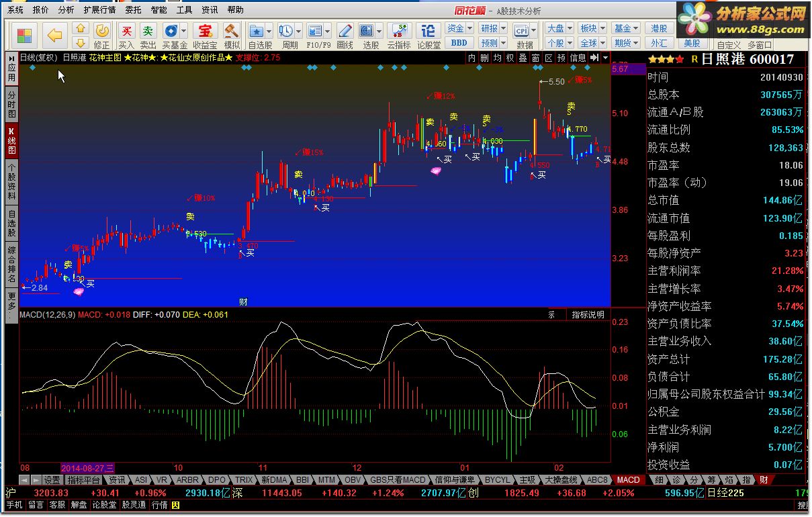Image resolution: width=812 pixels, height=517 pixels.
Task: Click the up arrow page icon
Action: [80, 28]
